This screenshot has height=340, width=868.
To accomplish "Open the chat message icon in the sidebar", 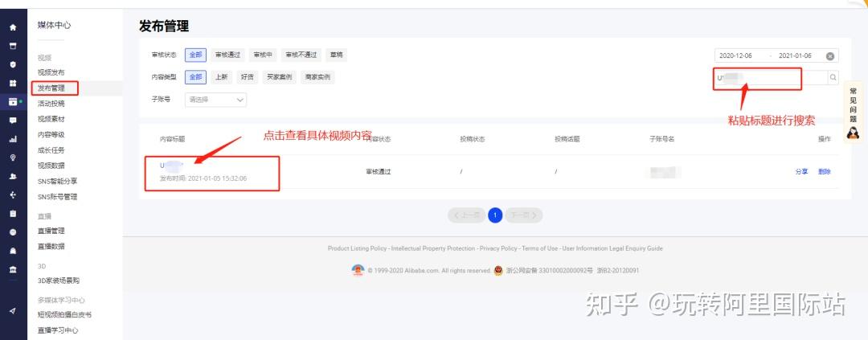I will (x=13, y=121).
